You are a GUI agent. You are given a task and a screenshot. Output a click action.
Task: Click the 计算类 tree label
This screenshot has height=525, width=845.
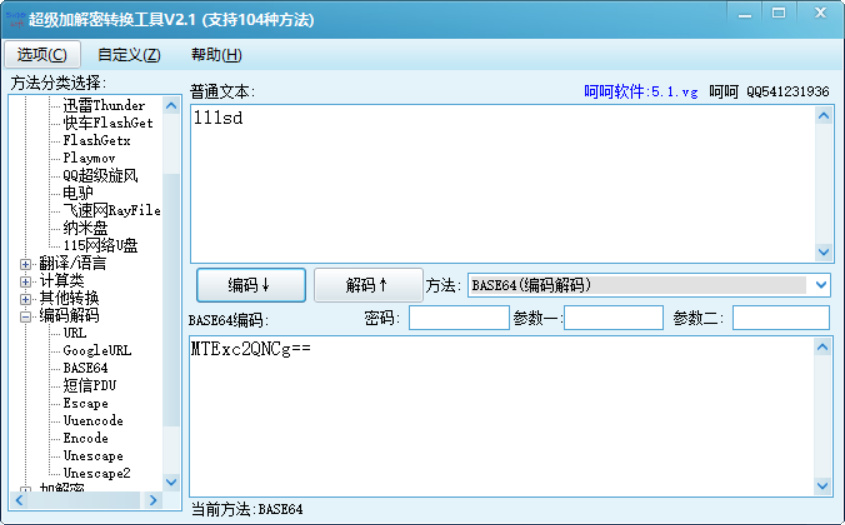(61, 280)
